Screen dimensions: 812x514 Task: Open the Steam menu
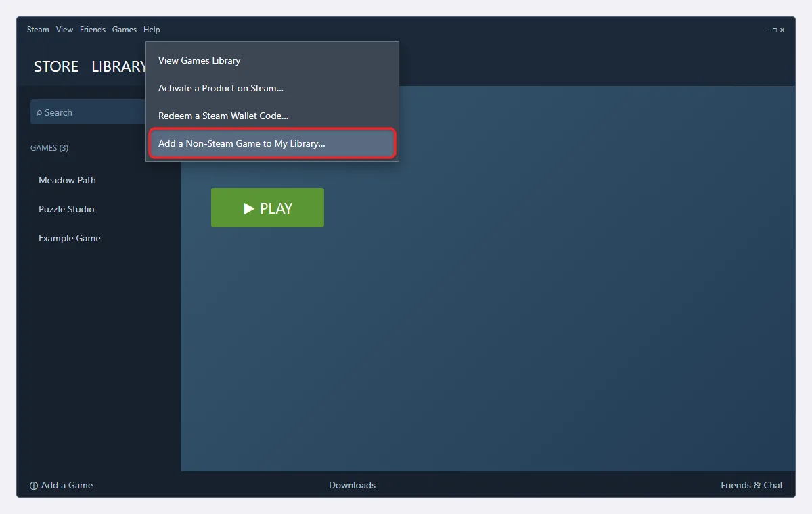pos(38,30)
